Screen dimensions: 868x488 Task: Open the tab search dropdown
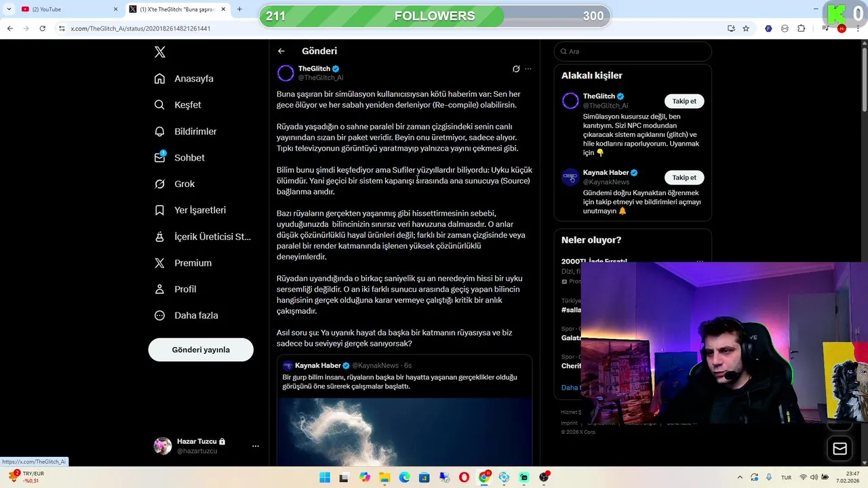click(9, 9)
